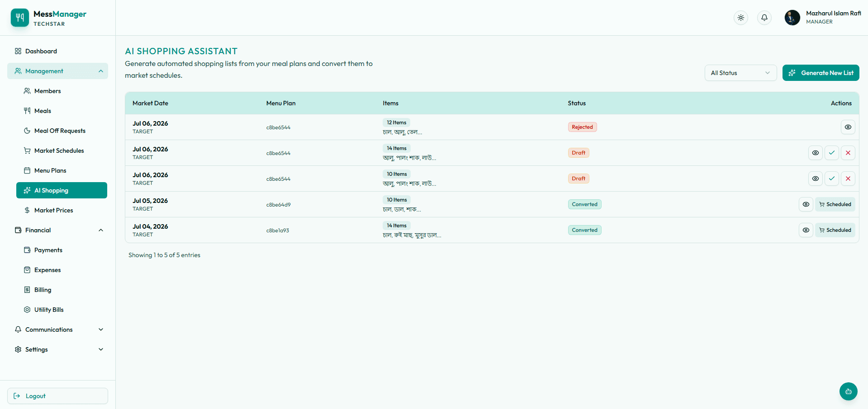View the Jul 04, 2026 converted list
This screenshot has height=409, width=868.
(x=806, y=230)
